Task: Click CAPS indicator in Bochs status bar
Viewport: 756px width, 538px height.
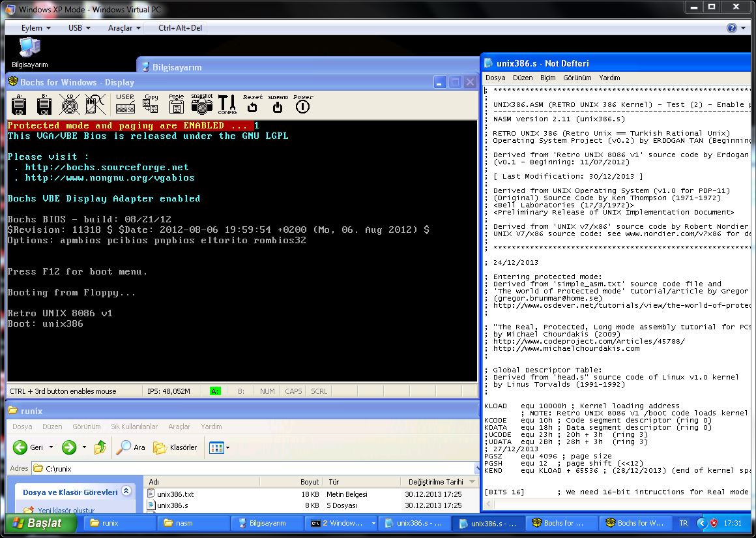Action: [x=293, y=391]
